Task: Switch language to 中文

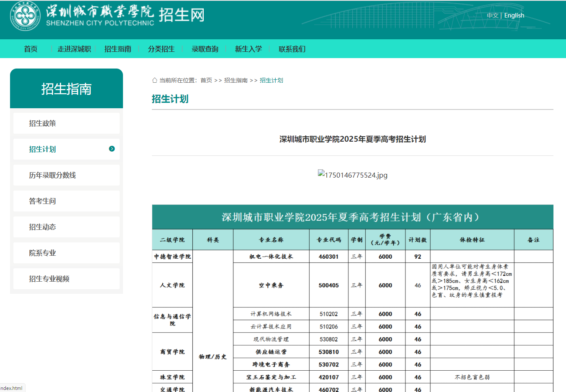Action: point(492,15)
